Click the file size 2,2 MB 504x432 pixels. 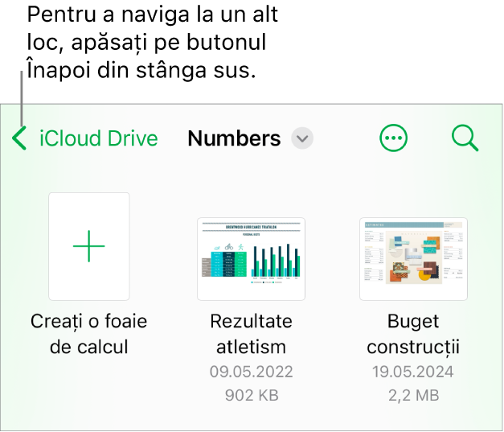(x=414, y=395)
